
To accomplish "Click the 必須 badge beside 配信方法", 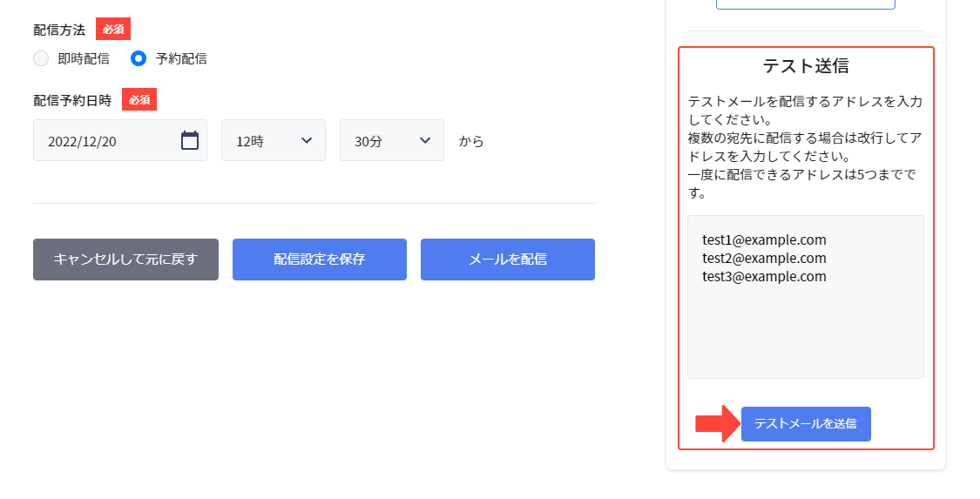I will pos(113,29).
